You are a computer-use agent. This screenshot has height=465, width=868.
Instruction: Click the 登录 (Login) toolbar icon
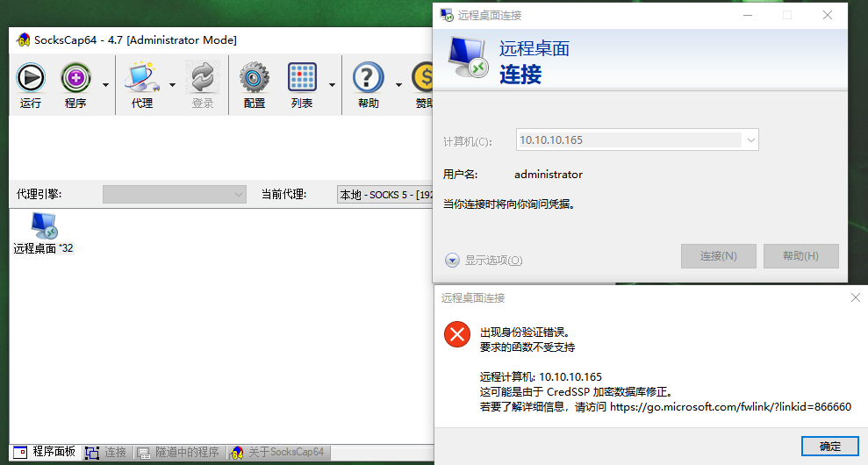203,78
